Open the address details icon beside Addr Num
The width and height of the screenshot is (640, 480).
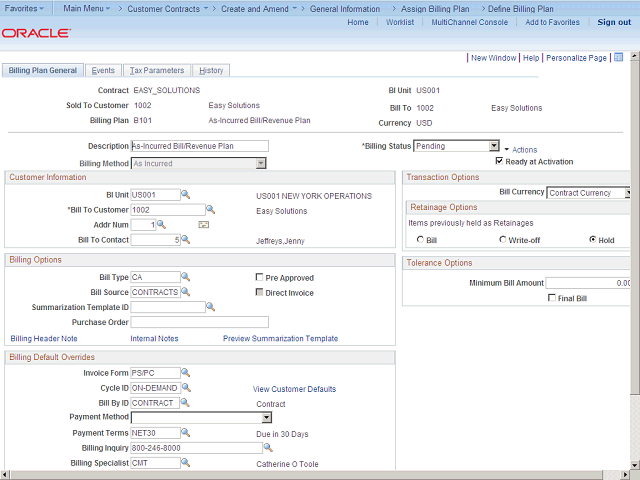[x=203, y=225]
